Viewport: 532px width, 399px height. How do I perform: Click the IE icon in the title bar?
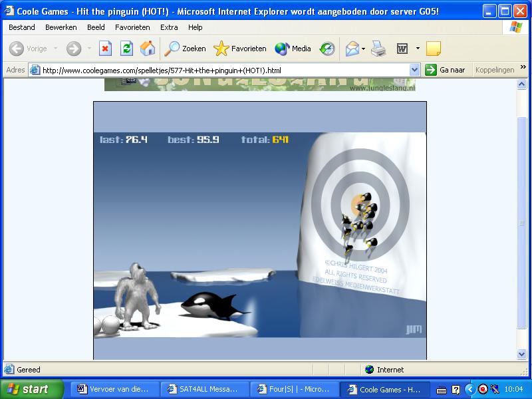(9, 11)
